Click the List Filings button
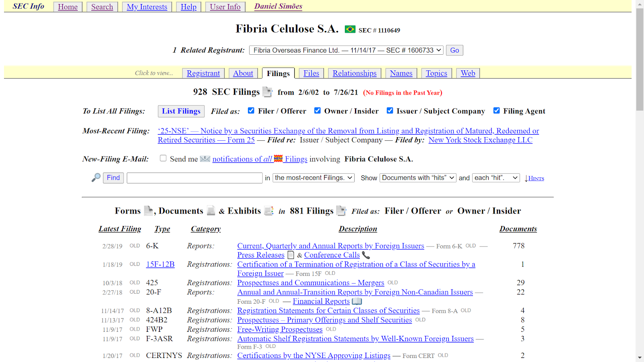 [x=181, y=111]
